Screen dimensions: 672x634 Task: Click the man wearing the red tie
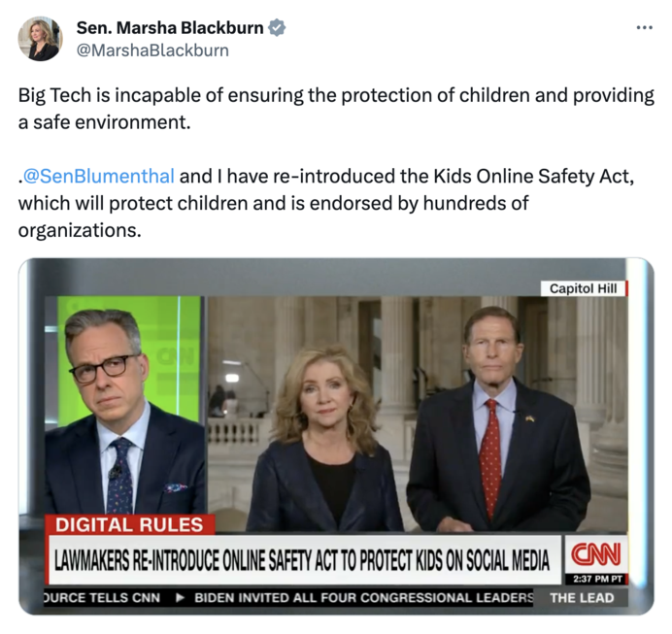click(x=499, y=419)
